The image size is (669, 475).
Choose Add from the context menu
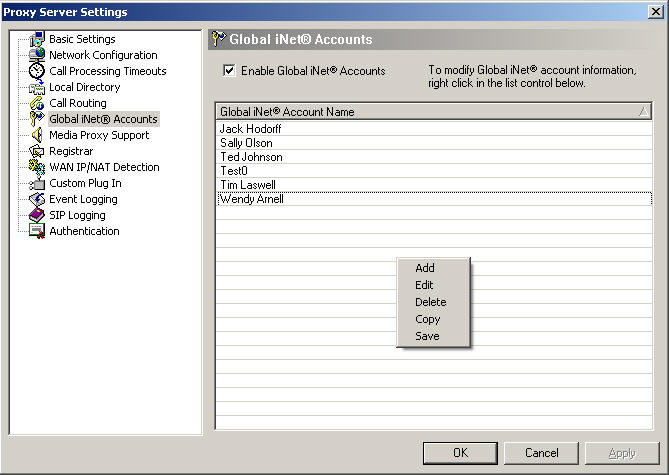coord(433,268)
